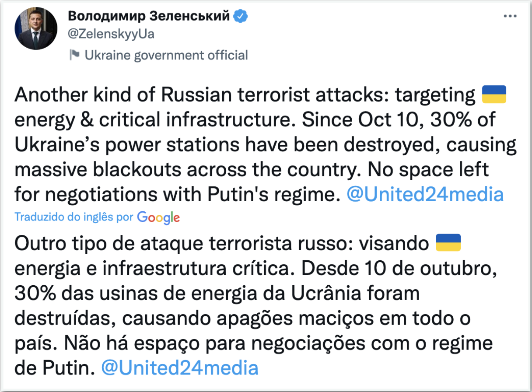Image resolution: width=532 pixels, height=392 pixels.
Task: Click the Володимир Зеленський display name
Action: pos(149,16)
